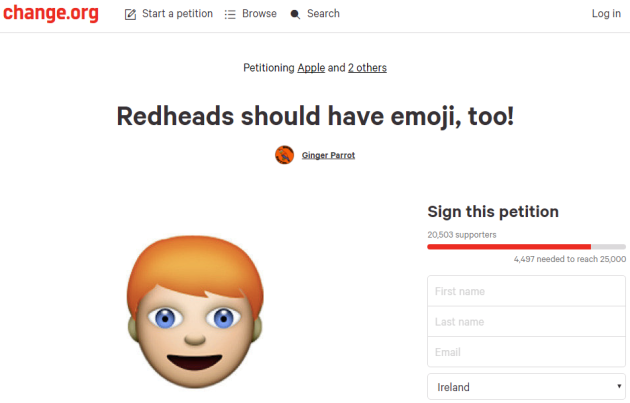This screenshot has width=630, height=403.
Task: Click the list icon beside Browse
Action: (230, 14)
